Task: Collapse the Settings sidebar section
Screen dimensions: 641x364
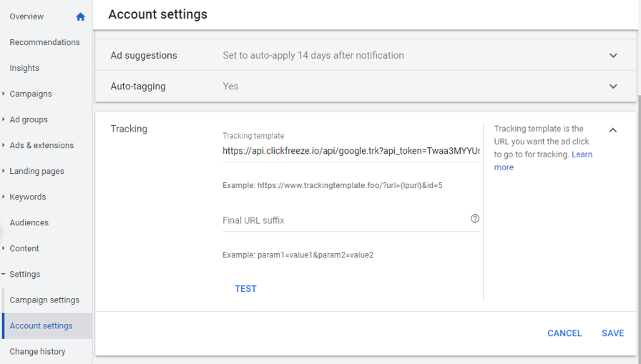Action: click(4, 274)
